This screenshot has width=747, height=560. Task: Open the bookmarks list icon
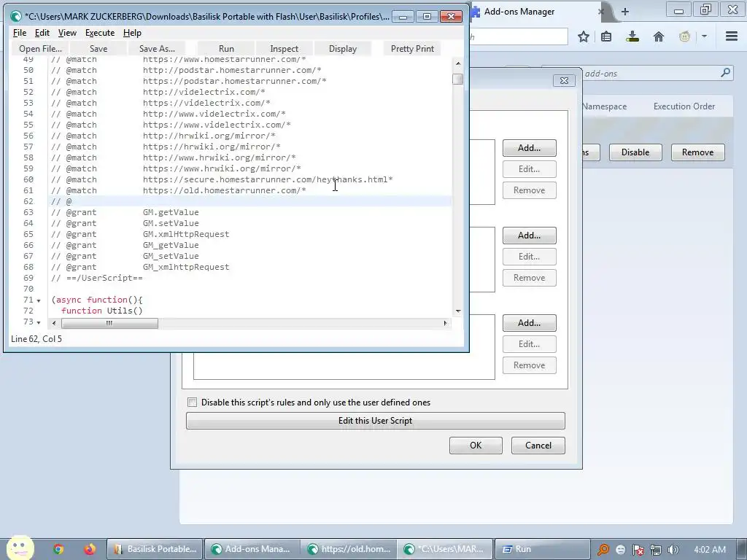(606, 36)
